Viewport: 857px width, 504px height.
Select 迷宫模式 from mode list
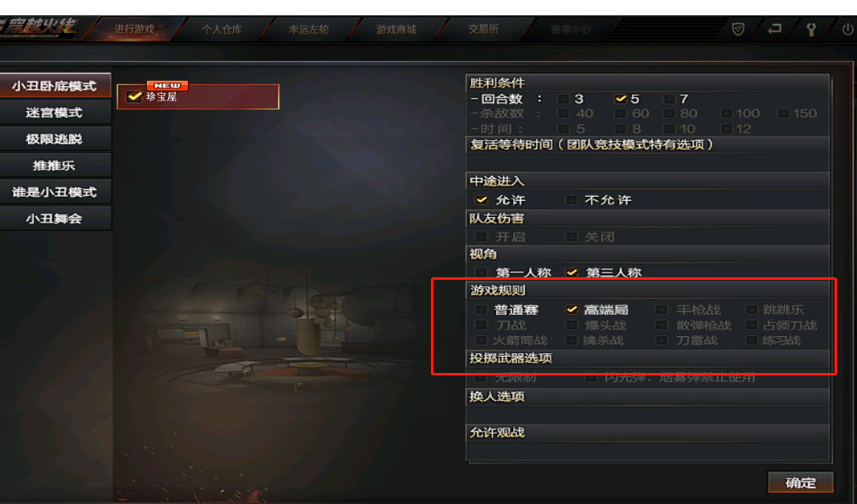pos(55,113)
